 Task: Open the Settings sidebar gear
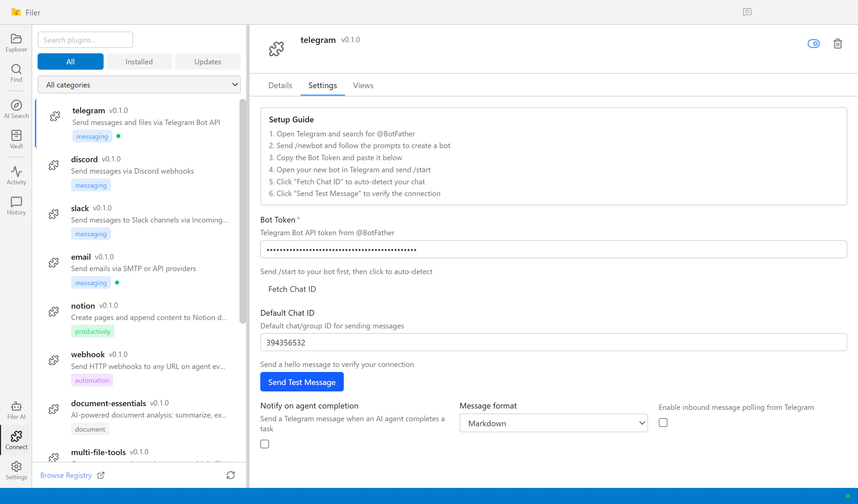(16, 470)
